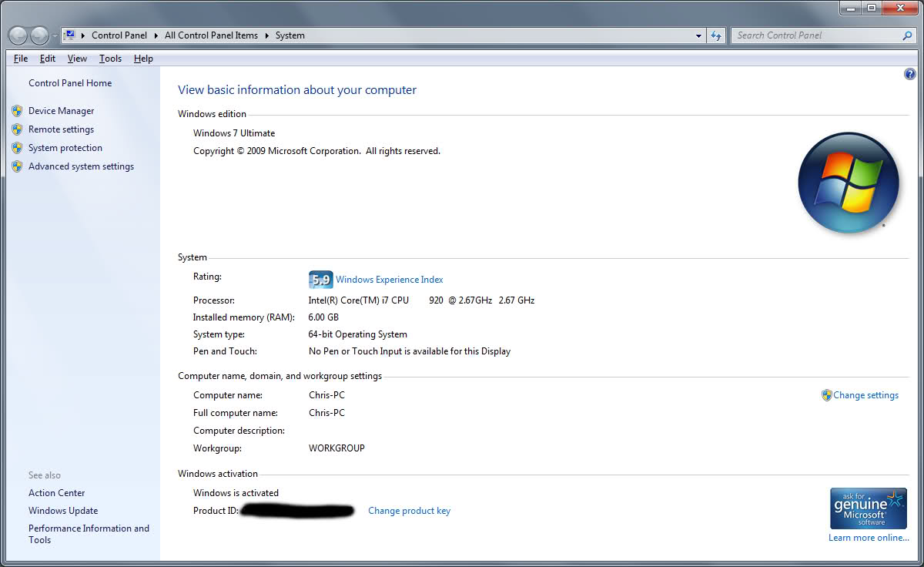The height and width of the screenshot is (567, 924).
Task: Click the Back navigation arrow button
Action: [18, 35]
